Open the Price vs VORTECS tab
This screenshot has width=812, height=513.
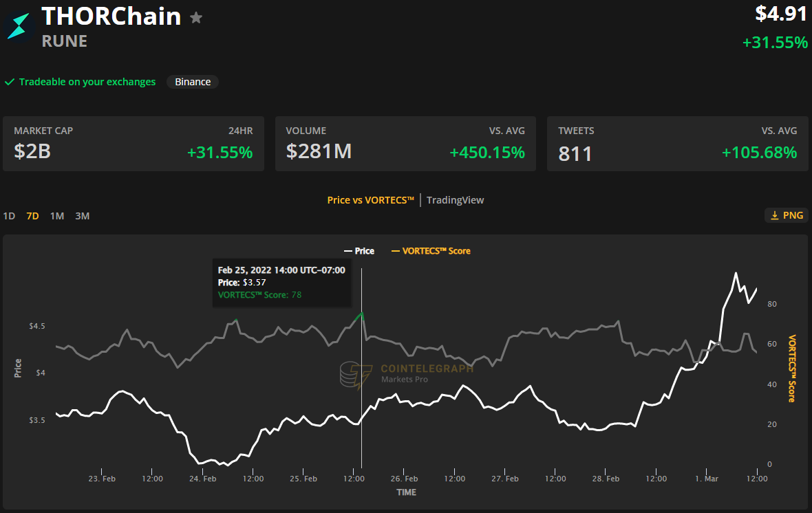point(370,200)
